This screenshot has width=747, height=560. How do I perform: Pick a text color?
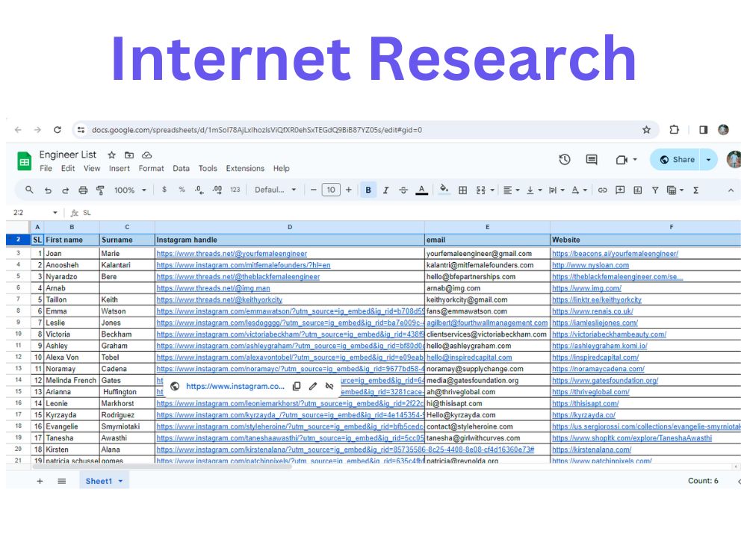click(421, 190)
